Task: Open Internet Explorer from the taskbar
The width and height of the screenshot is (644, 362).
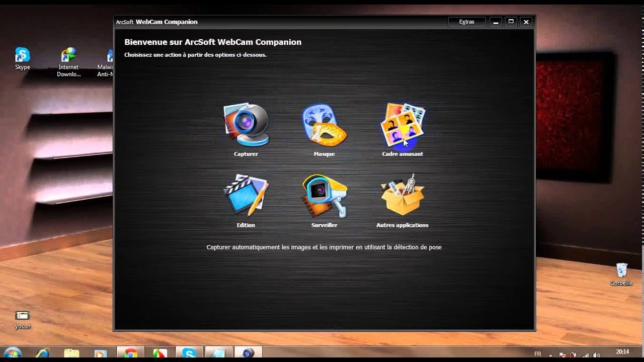Action: point(43,353)
